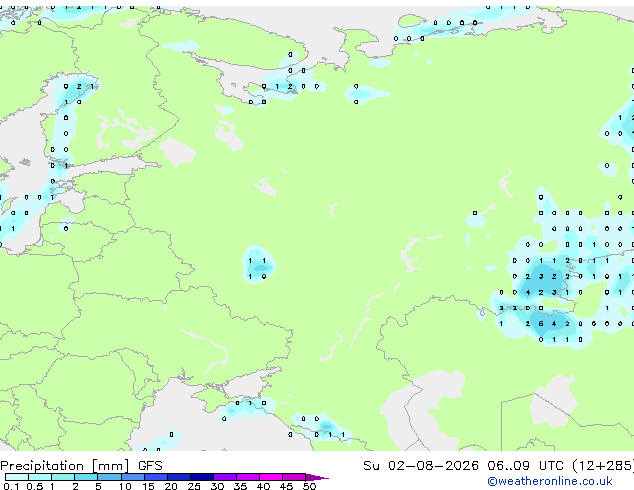This screenshot has height=490, width=634.
Task: Click the 15–20 mm legend color swatch
Action: (x=156, y=477)
